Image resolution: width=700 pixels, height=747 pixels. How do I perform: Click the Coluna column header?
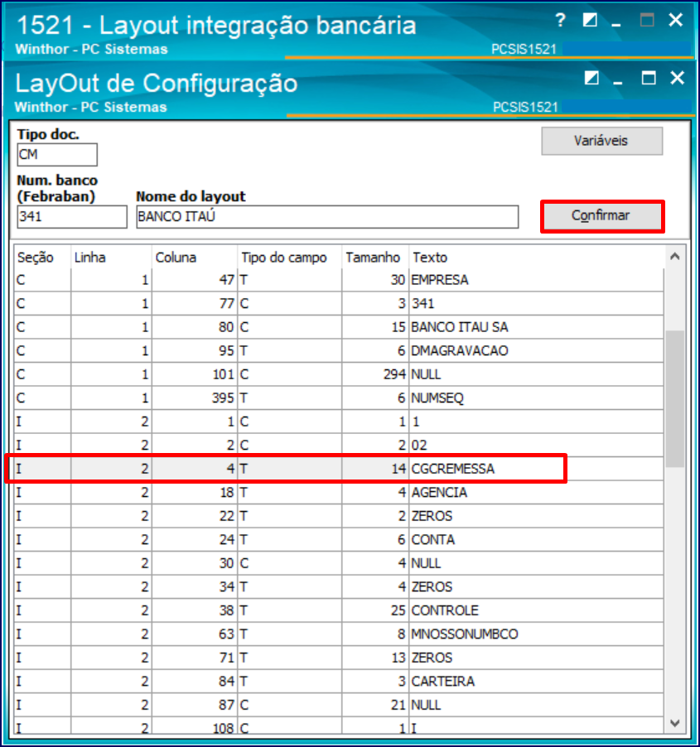[195, 258]
